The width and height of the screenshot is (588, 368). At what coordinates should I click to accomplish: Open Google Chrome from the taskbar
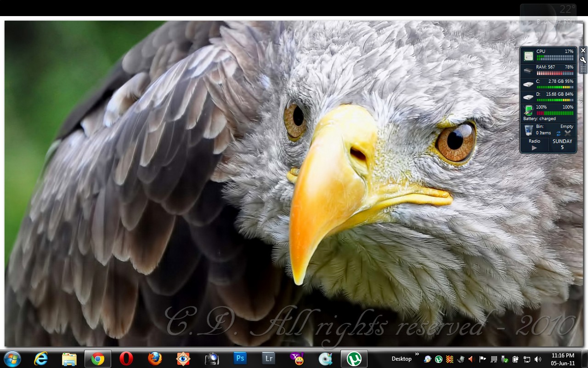pyautogui.click(x=97, y=358)
